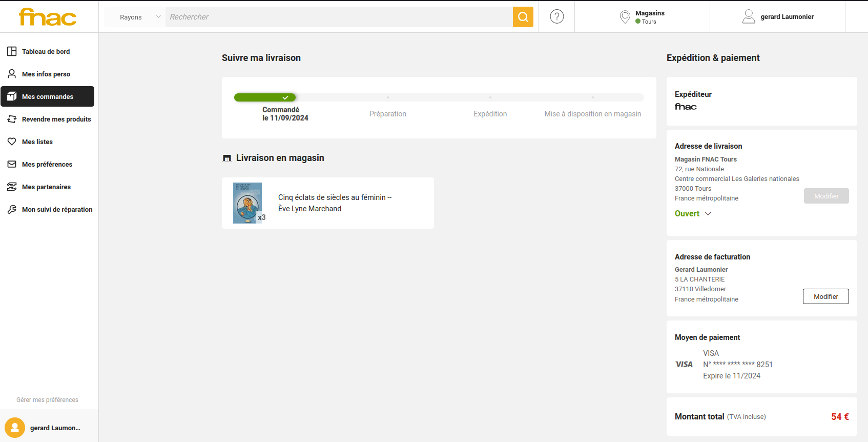The height and width of the screenshot is (442, 868).
Task: Click the orange search magnifier icon
Action: [x=523, y=17]
